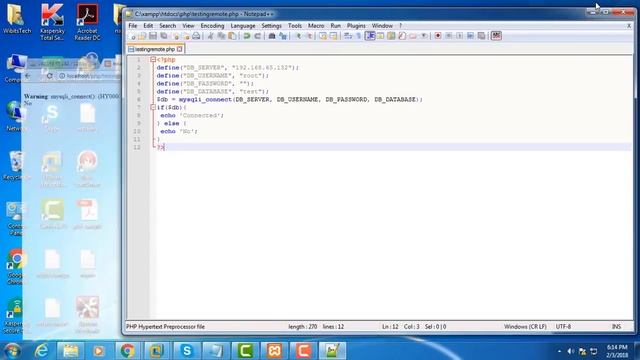Open Find with the binoculars icon
This screenshot has height=360, width=640.
pos(271,36)
